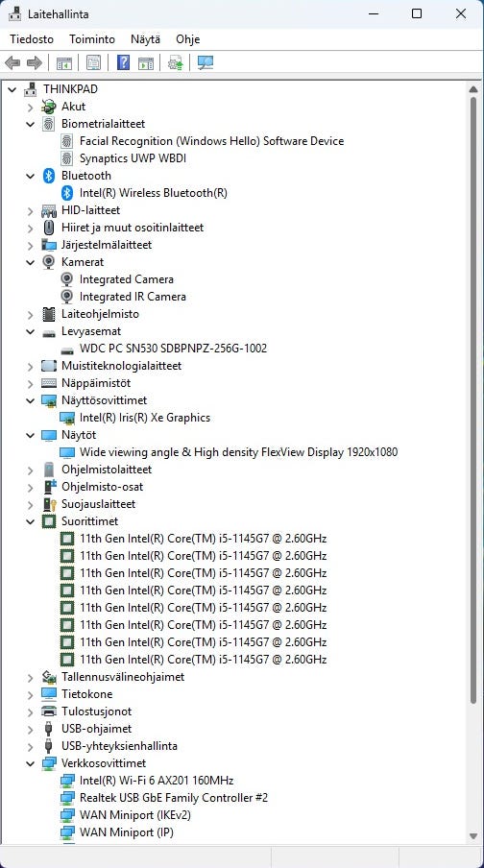The image size is (484, 868).
Task: Select WDC PC SN530 disk drive entry
Action: [x=173, y=349]
